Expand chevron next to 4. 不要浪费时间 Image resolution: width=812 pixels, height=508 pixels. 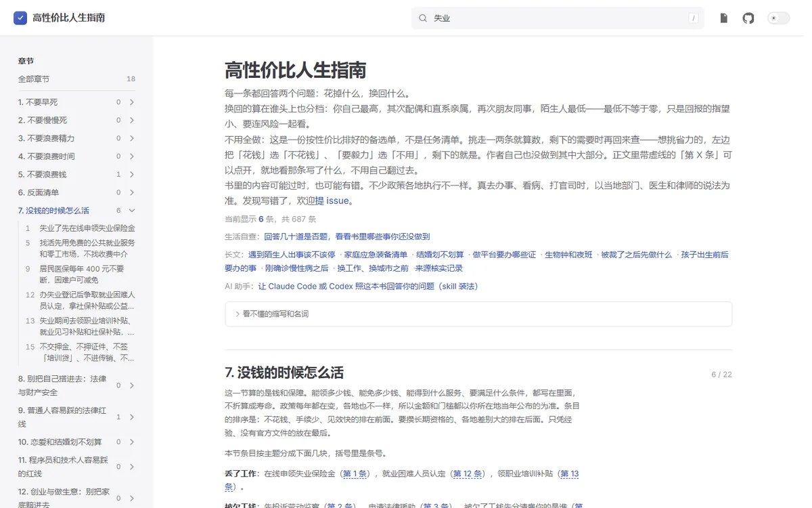click(132, 156)
